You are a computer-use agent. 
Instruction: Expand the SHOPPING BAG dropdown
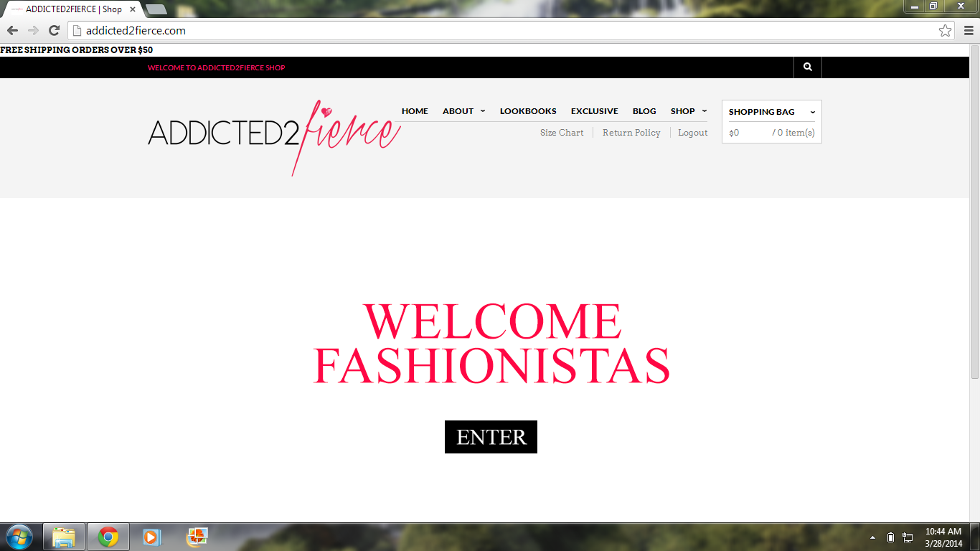tap(772, 112)
